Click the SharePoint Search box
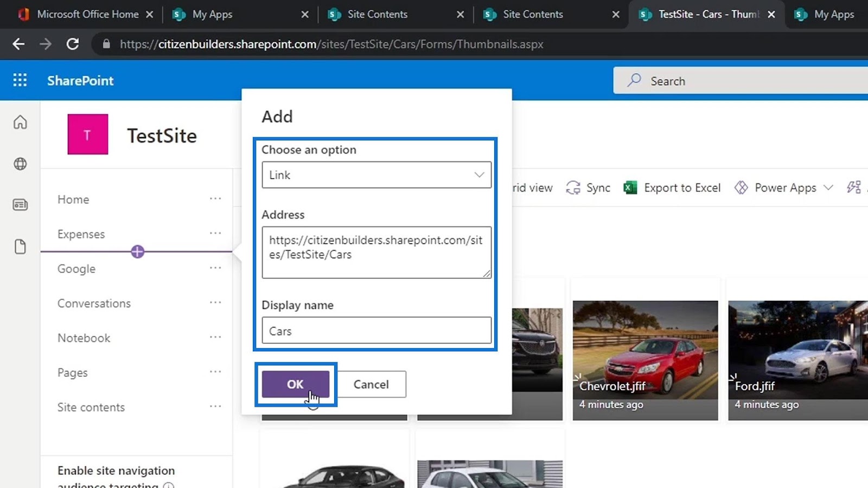This screenshot has width=868, height=488. 741,81
